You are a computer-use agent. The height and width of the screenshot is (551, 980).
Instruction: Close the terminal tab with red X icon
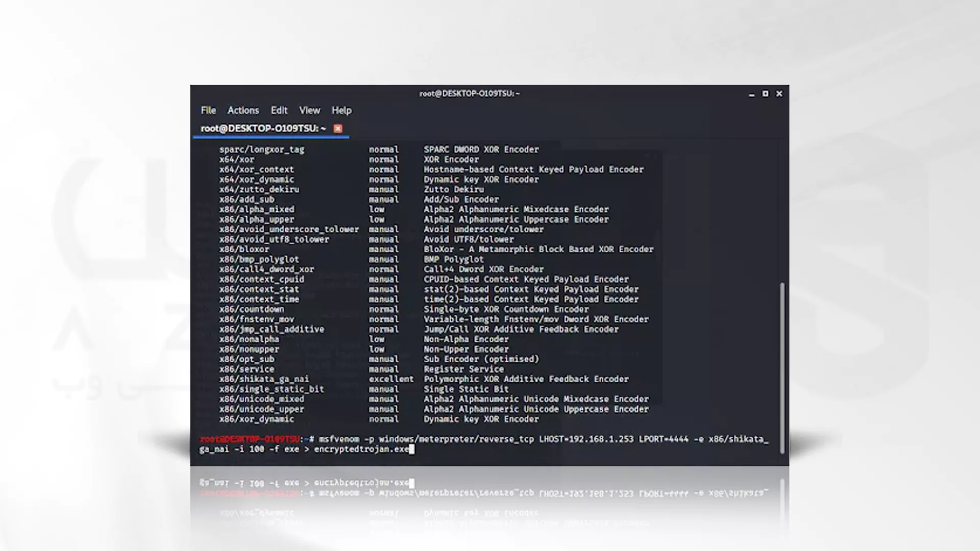[338, 129]
